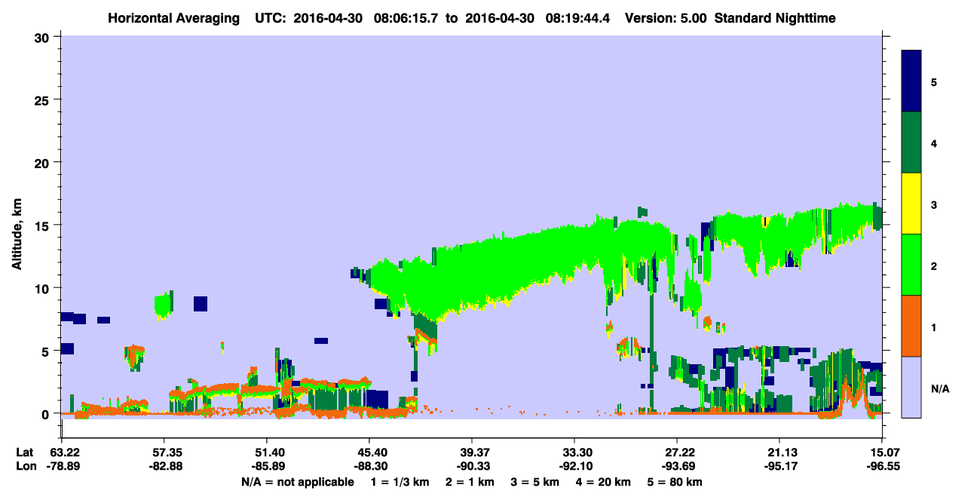Click the start time '08:06:15.7' in title

(405, 17)
